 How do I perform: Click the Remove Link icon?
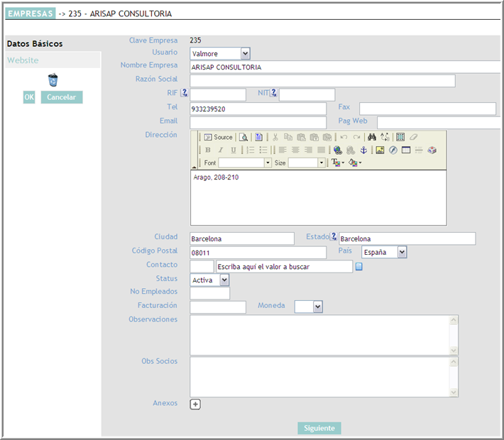(351, 150)
